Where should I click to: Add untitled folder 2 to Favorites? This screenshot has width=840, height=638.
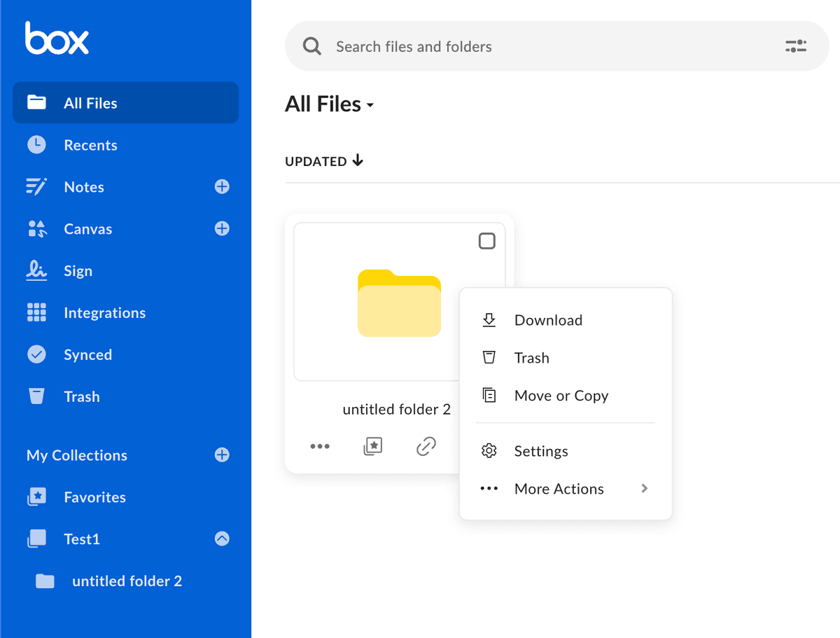[373, 446]
